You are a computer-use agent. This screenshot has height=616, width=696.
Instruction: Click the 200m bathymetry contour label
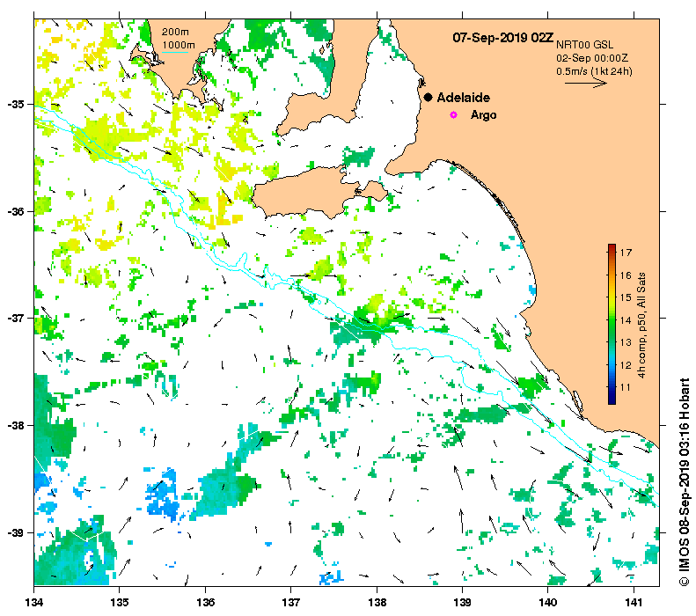[175, 32]
